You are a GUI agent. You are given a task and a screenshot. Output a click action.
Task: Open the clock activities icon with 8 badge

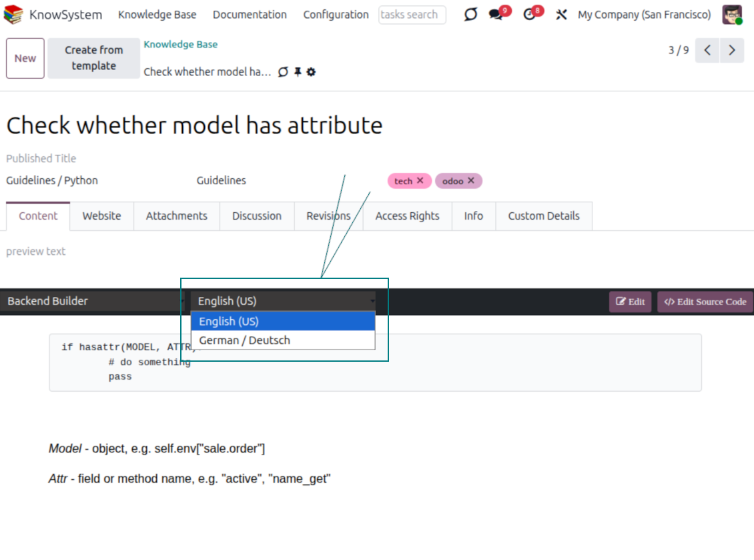click(530, 15)
